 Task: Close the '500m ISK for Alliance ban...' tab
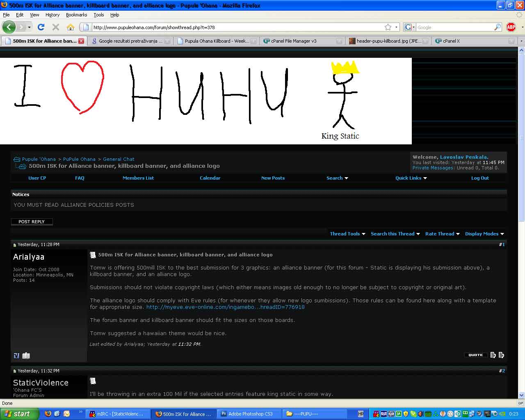click(81, 41)
